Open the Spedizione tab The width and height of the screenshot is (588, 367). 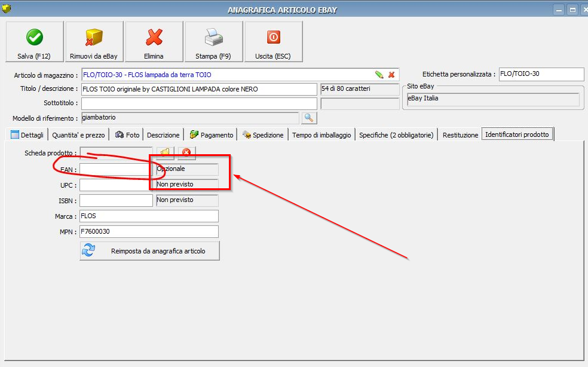coord(262,134)
